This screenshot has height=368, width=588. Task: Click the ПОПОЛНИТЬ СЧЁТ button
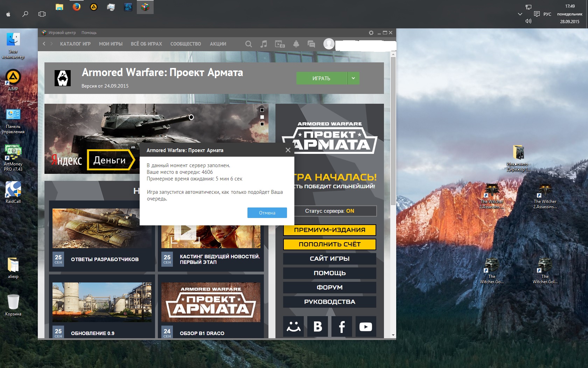pyautogui.click(x=329, y=244)
